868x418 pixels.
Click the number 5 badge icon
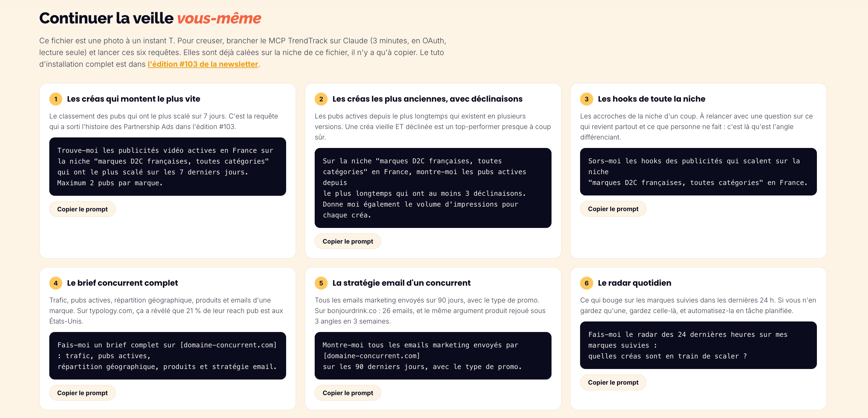pyautogui.click(x=321, y=283)
